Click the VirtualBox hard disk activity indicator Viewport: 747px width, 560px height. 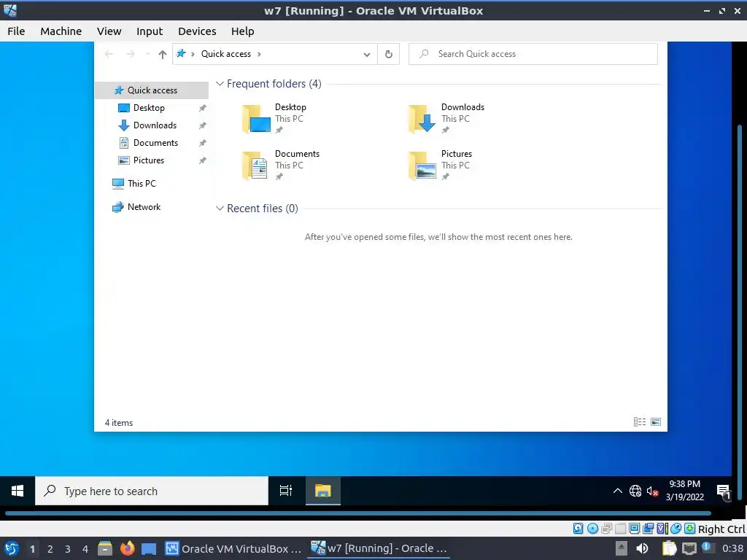click(x=578, y=528)
